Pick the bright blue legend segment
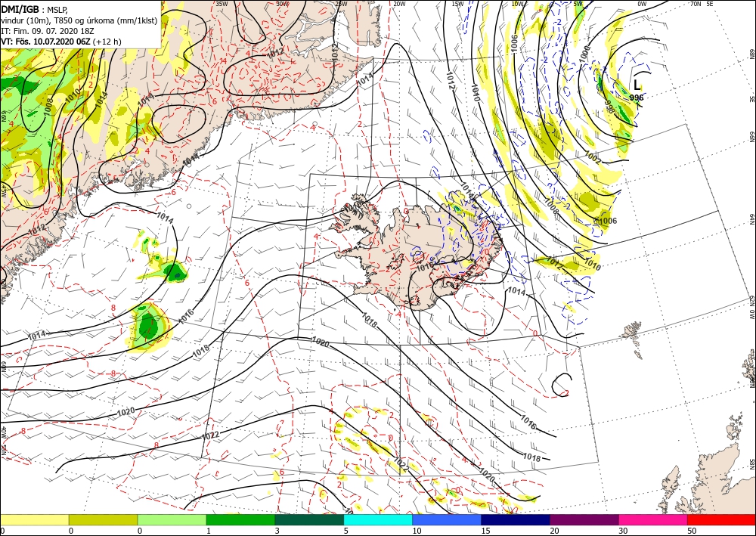The height and width of the screenshot is (536, 756). point(447,519)
